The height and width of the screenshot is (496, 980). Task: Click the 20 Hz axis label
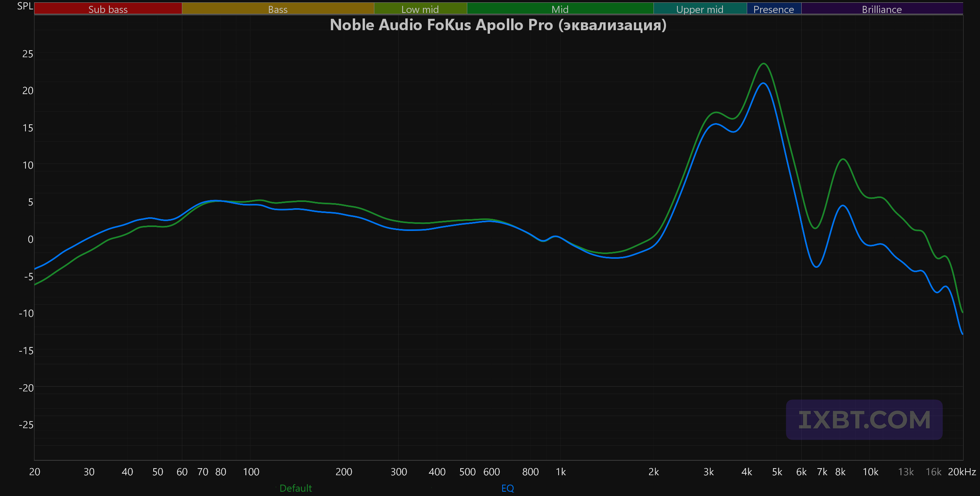pyautogui.click(x=34, y=472)
